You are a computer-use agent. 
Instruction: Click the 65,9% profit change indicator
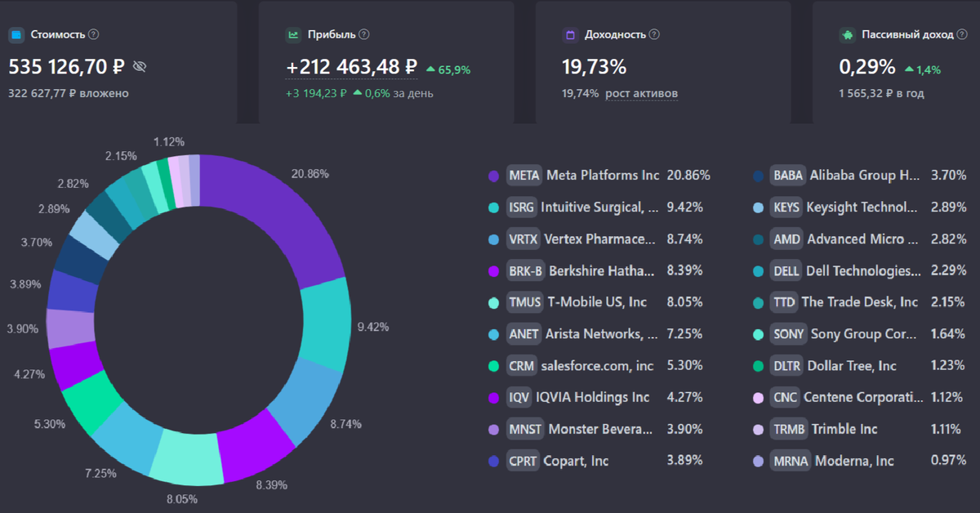click(448, 70)
